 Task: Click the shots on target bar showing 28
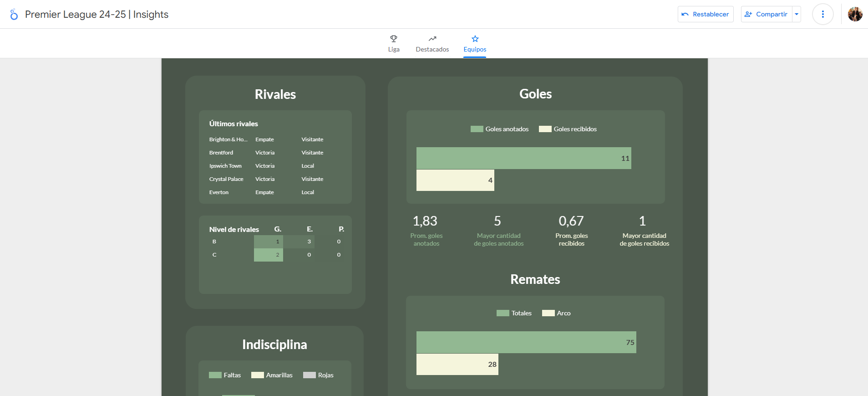coord(457,365)
